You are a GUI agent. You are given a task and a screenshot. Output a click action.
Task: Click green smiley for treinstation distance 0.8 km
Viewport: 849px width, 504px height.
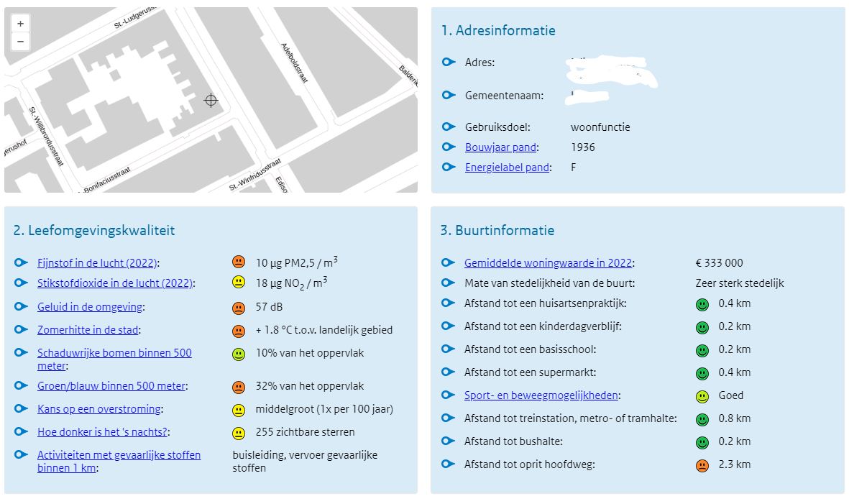[702, 420]
